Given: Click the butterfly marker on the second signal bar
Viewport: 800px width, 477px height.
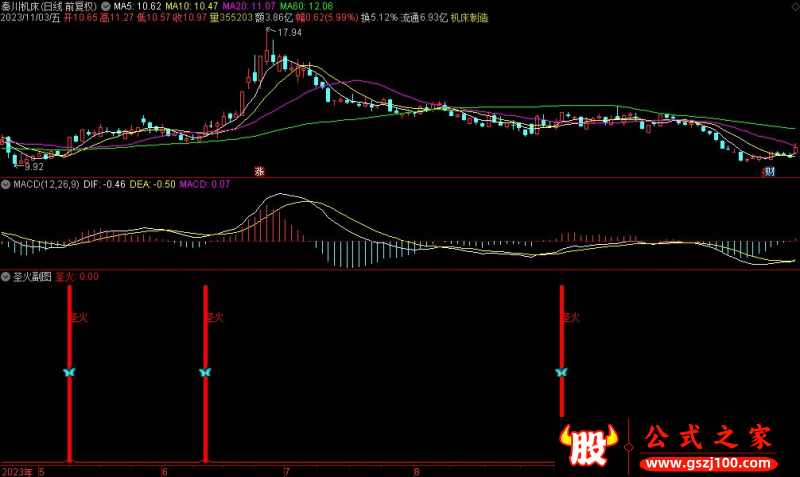Looking at the screenshot, I should point(205,372).
